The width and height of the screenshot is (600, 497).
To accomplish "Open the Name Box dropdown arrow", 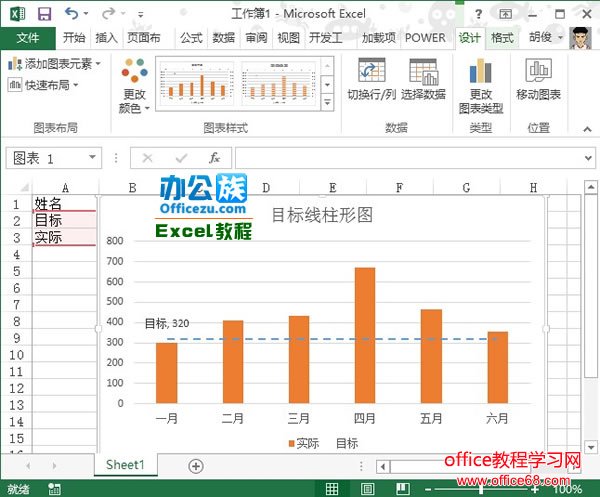I will 92,157.
